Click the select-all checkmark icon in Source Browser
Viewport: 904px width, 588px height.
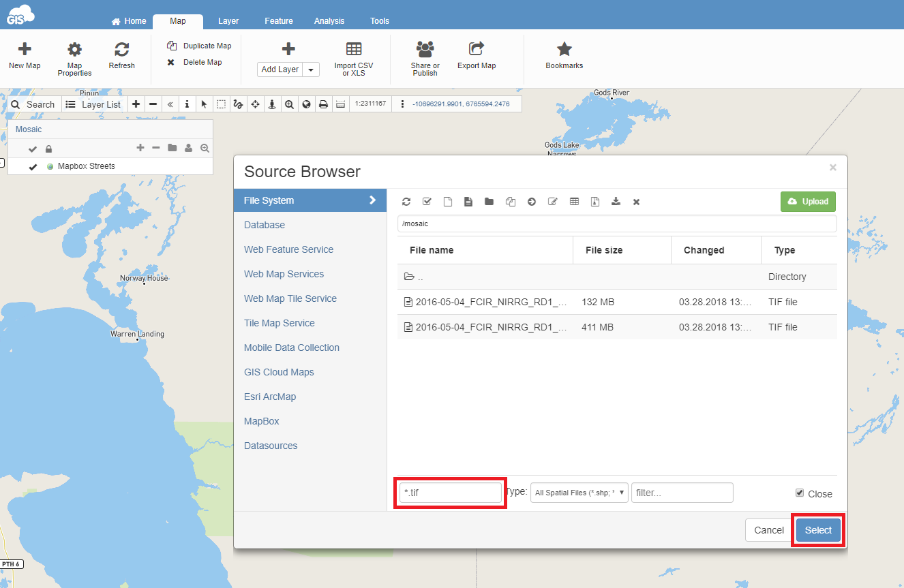[427, 202]
